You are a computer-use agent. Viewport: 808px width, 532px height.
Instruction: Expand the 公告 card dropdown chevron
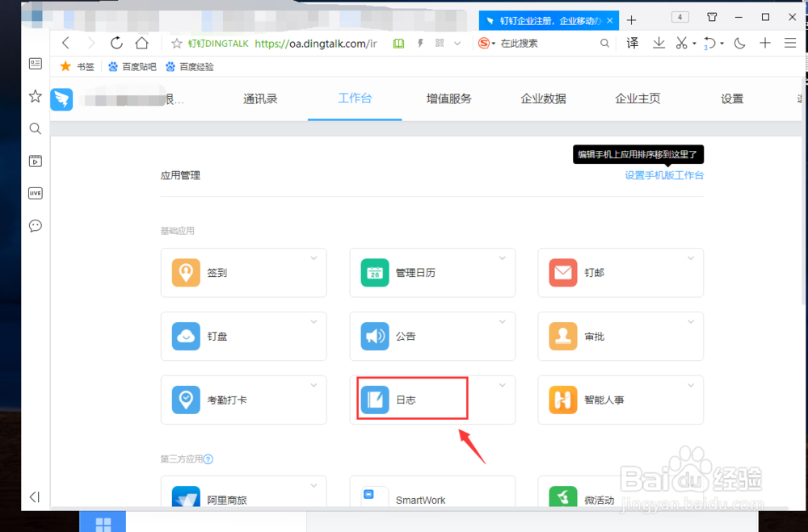503,322
